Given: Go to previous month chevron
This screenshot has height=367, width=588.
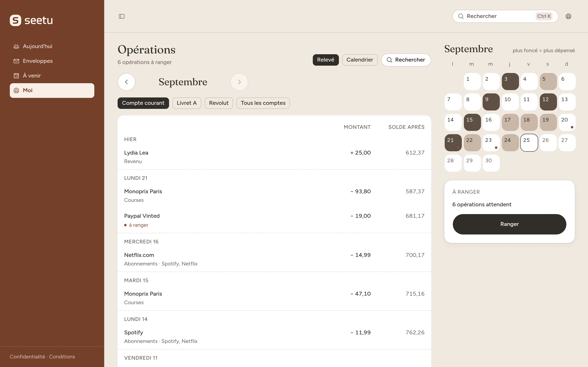Looking at the screenshot, I should (x=127, y=82).
